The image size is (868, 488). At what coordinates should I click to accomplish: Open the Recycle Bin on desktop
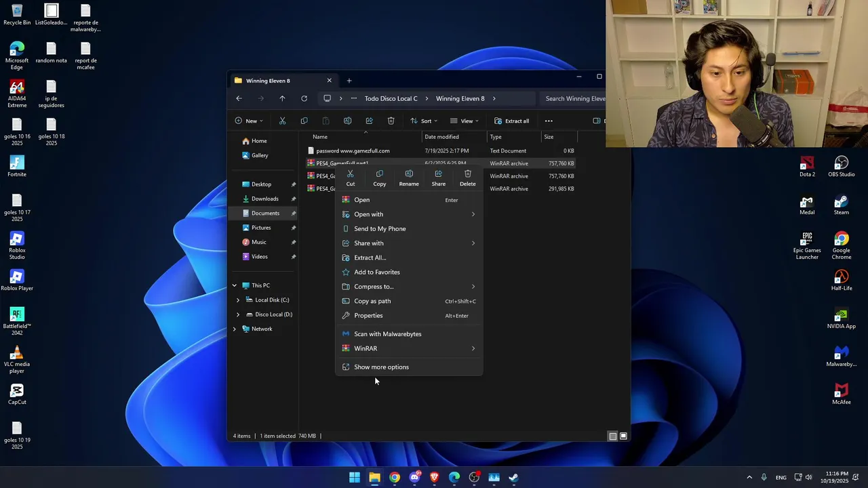(x=17, y=15)
